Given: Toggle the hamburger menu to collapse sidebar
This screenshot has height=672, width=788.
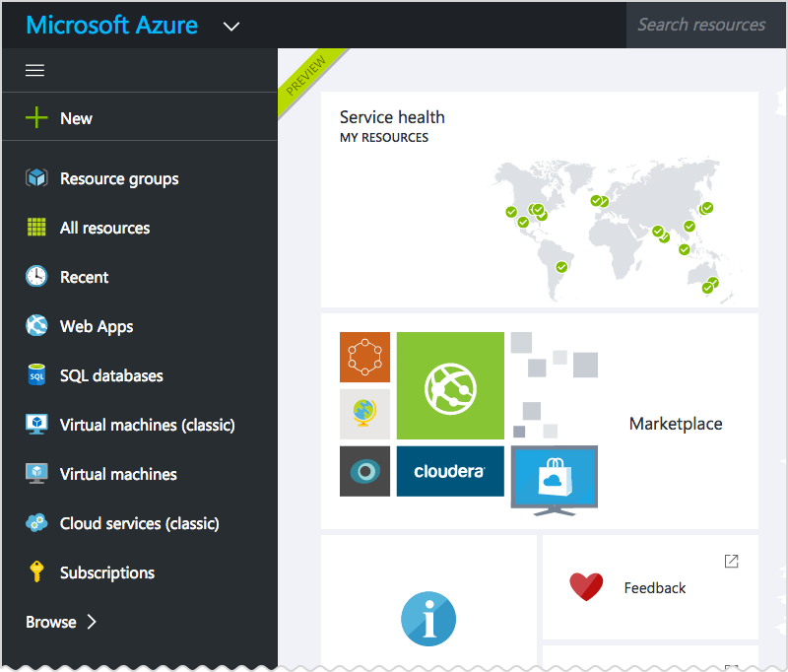Looking at the screenshot, I should pyautogui.click(x=34, y=71).
